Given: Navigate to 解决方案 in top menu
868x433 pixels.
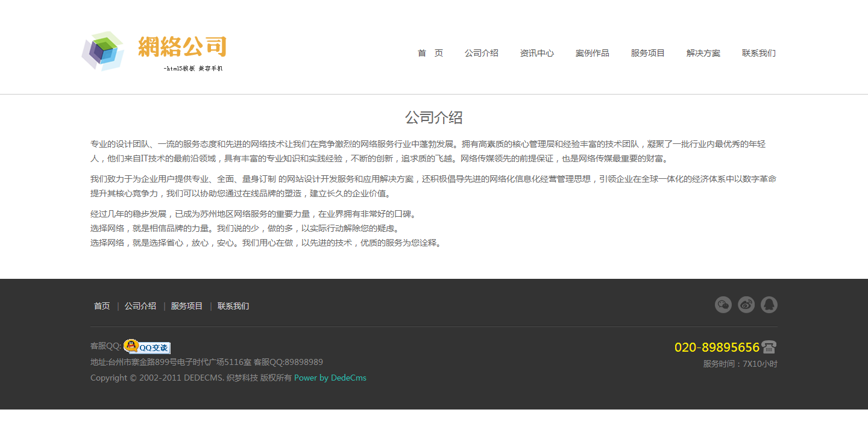Looking at the screenshot, I should tap(703, 53).
